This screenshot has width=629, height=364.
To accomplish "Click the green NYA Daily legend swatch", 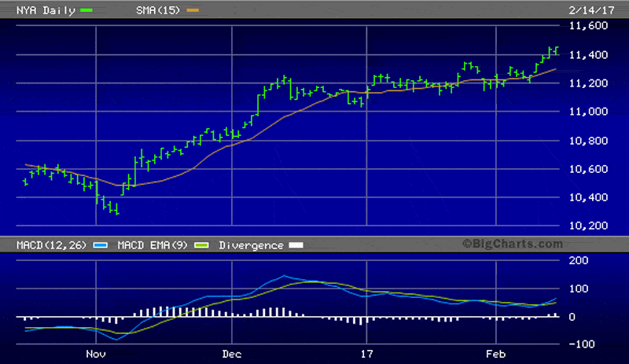I will pyautogui.click(x=86, y=9).
